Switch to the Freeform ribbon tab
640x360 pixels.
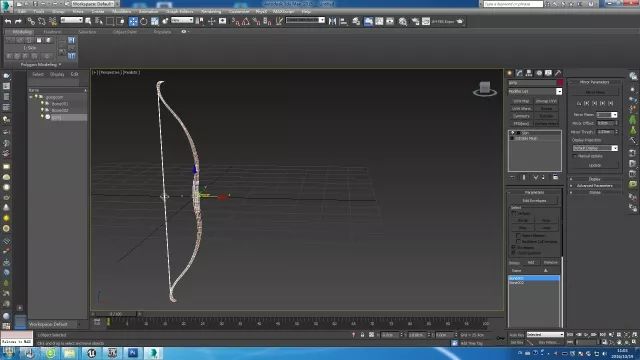point(53,32)
